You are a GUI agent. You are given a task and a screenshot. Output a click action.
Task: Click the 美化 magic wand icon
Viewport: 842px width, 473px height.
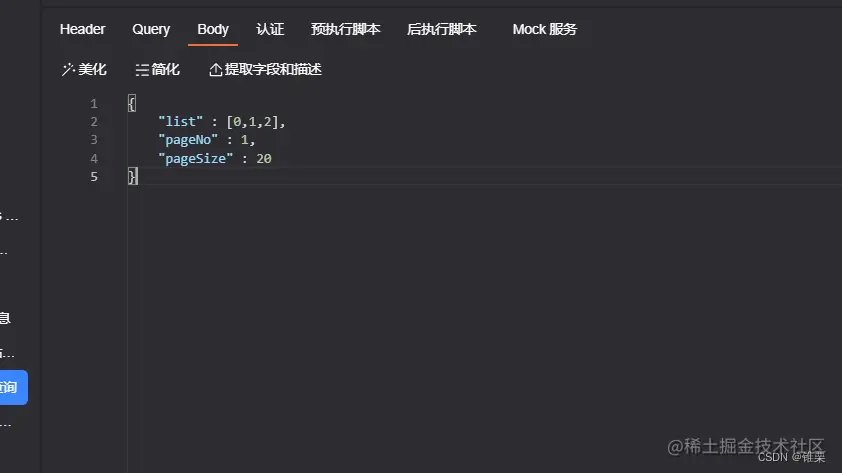(68, 69)
